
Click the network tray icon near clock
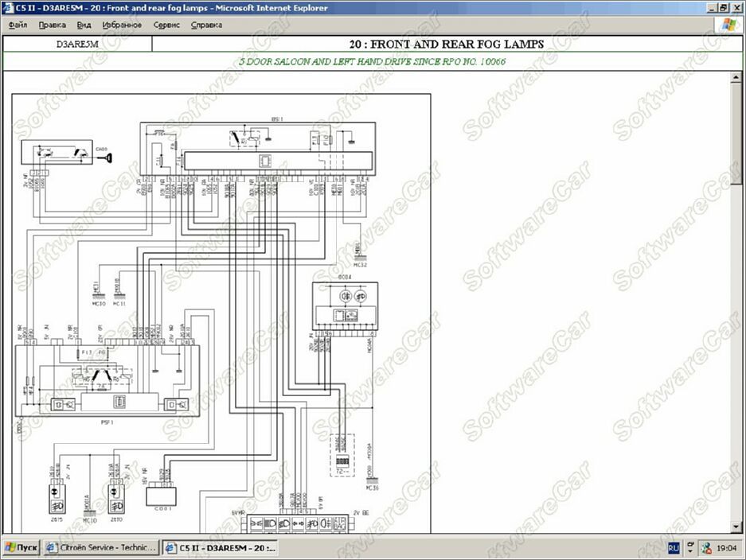706,548
